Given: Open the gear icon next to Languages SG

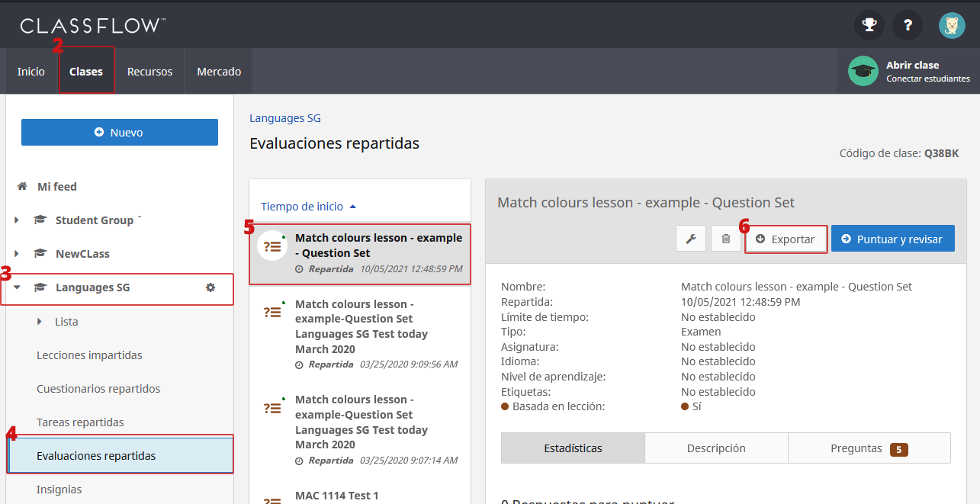Looking at the screenshot, I should (x=210, y=287).
